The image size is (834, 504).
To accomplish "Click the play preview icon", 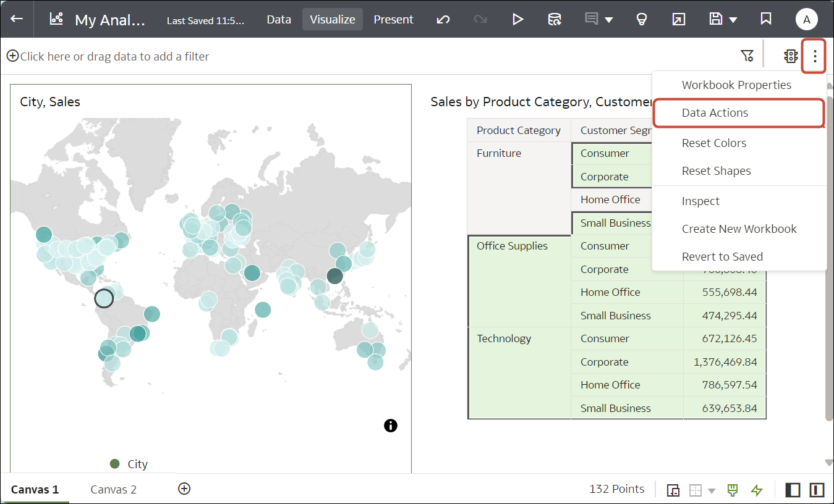I will click(517, 19).
